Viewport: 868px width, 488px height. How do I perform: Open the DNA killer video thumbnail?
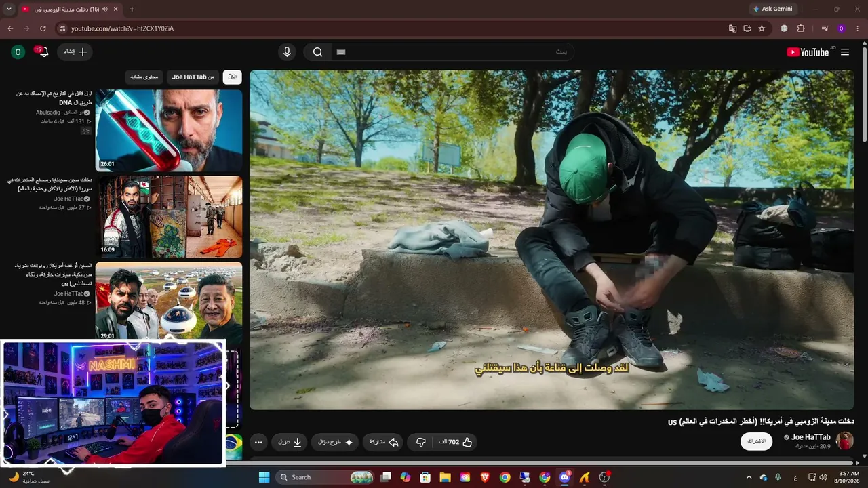point(169,131)
